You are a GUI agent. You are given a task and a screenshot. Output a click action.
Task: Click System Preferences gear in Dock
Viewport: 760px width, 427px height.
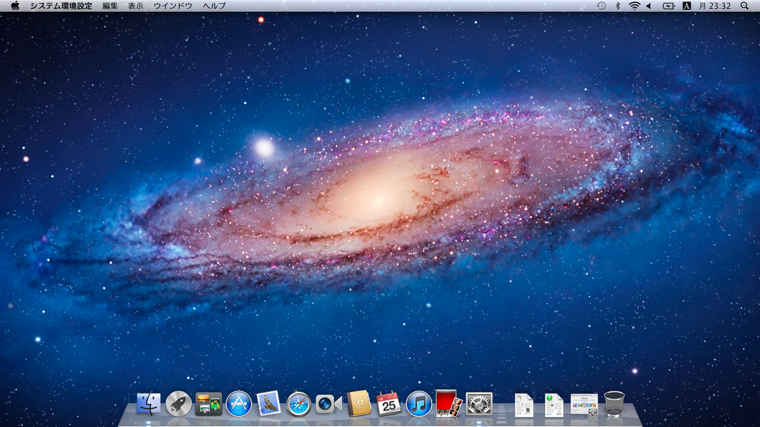(x=479, y=404)
